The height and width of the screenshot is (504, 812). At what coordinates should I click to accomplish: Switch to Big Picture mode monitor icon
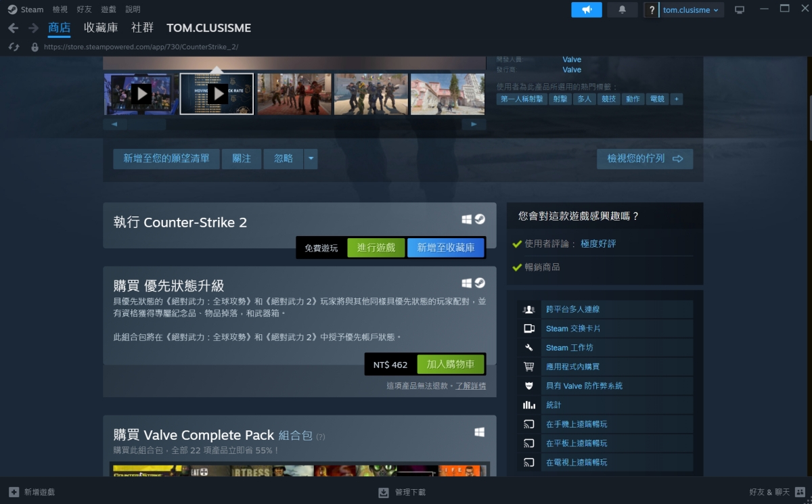click(740, 10)
